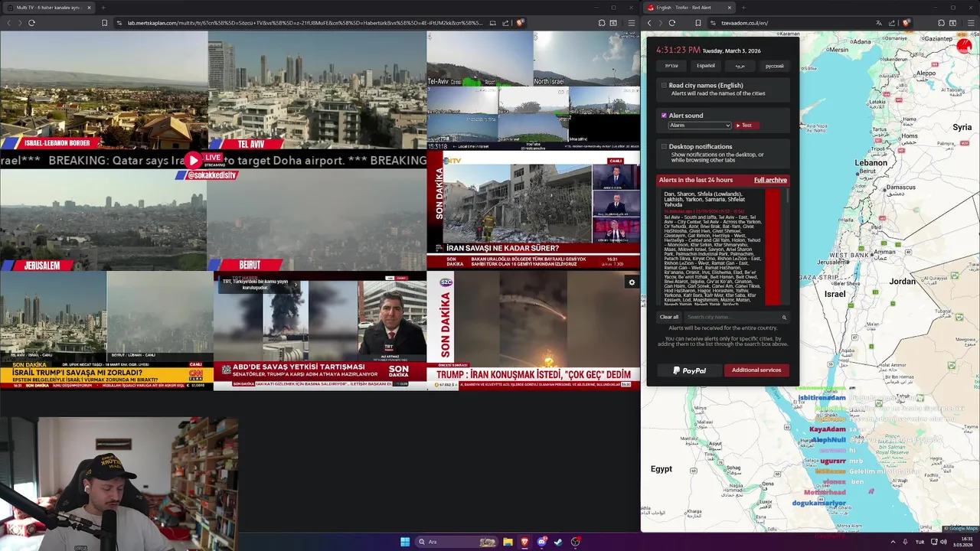Show hidden system tray icons
980x551 pixels.
tap(893, 542)
